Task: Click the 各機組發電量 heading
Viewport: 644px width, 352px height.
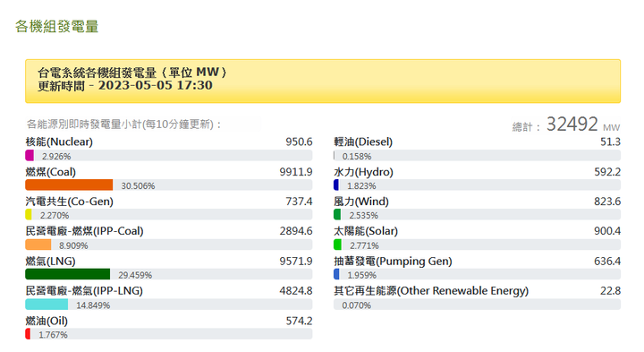Action: click(x=56, y=26)
